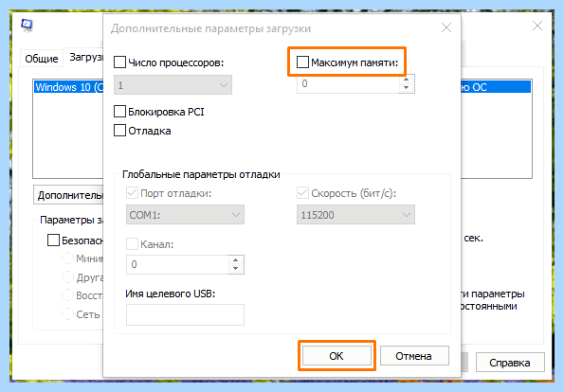Screen dimensions: 564x392
Task: Tick Безопасный режим checkbox in background window
Action: point(53,240)
